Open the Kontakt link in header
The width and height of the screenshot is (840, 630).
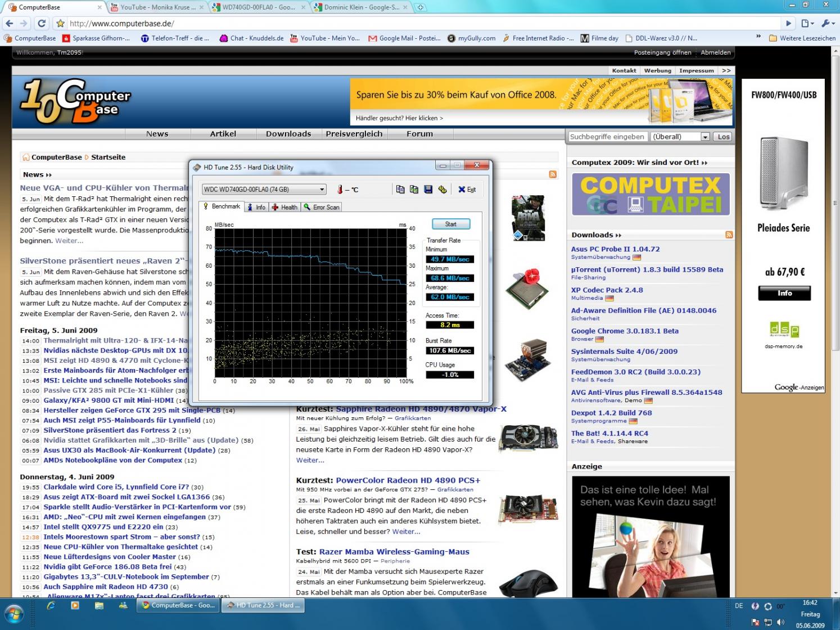(624, 71)
